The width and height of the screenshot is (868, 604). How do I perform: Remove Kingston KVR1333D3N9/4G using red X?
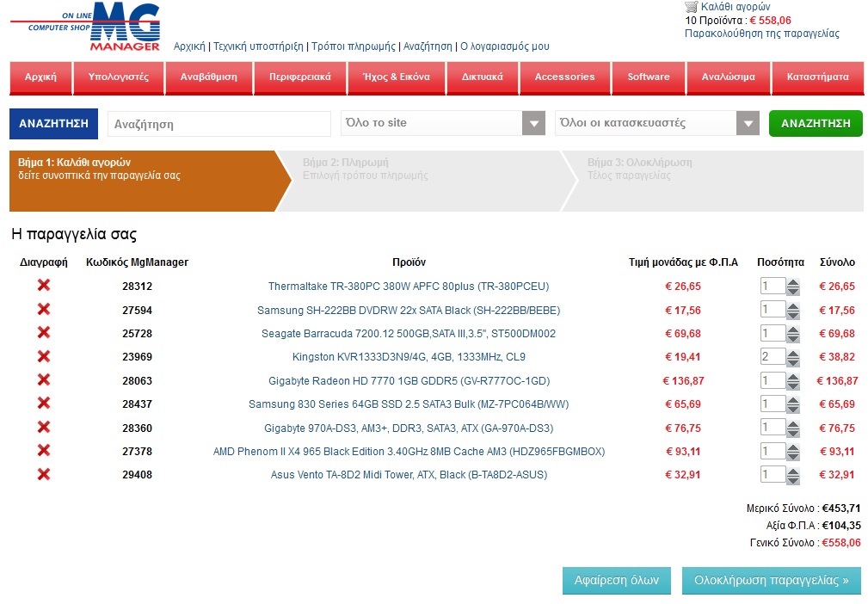(x=44, y=356)
